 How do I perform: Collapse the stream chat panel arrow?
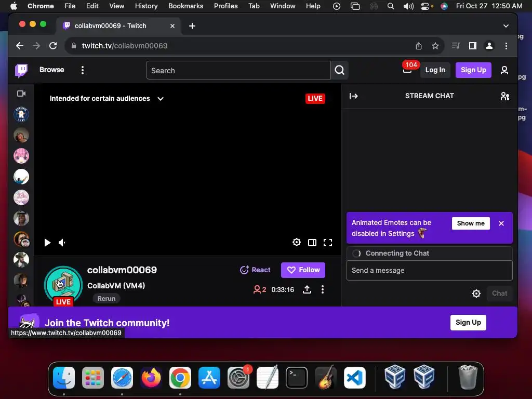coord(353,96)
